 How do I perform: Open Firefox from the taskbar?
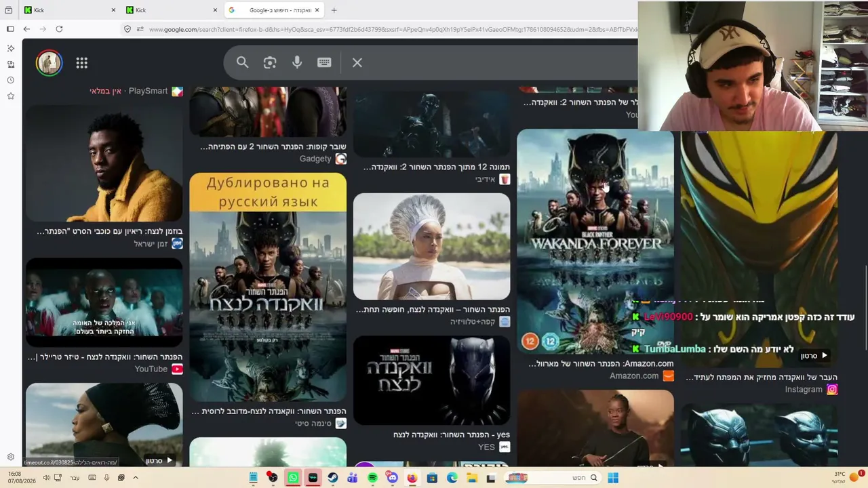(x=412, y=478)
